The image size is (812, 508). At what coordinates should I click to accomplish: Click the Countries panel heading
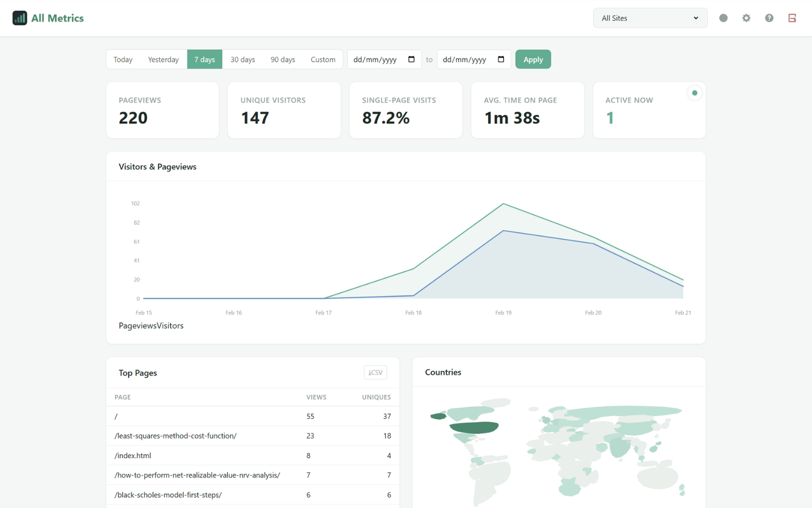[x=443, y=372]
